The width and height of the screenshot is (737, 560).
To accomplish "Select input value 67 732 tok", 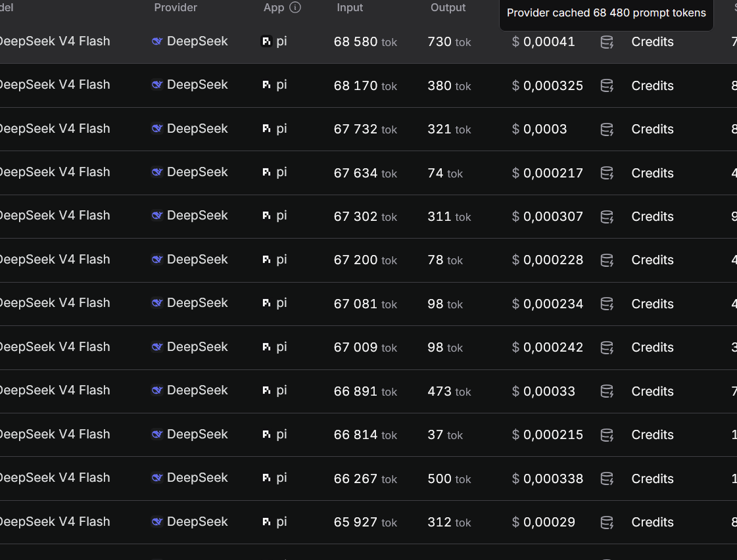I will click(365, 129).
